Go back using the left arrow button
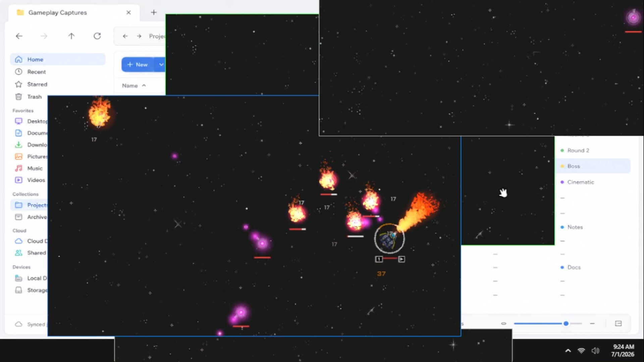644x362 pixels. (19, 36)
